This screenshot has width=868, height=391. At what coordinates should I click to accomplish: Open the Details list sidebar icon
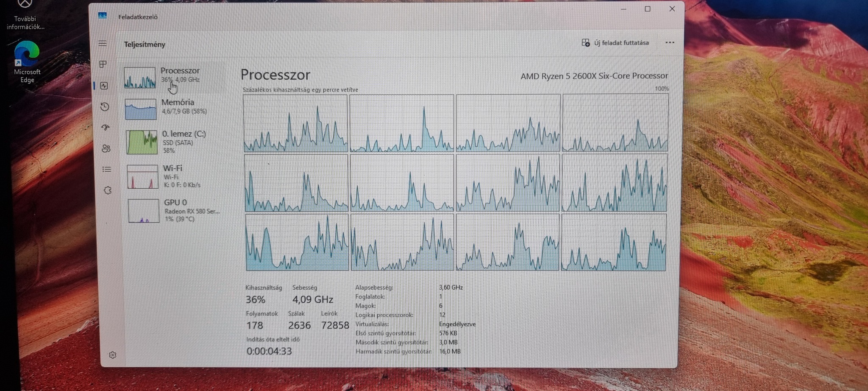[107, 169]
